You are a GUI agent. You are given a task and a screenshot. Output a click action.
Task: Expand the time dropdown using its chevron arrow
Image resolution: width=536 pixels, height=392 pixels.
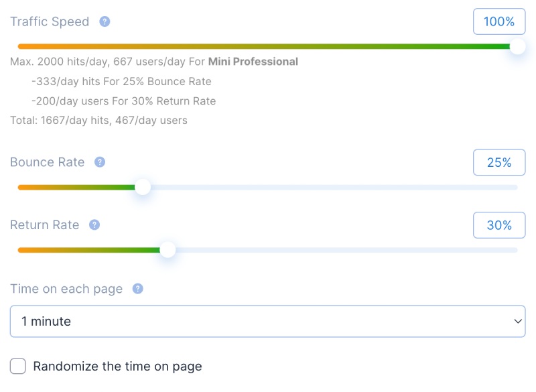pyautogui.click(x=518, y=322)
